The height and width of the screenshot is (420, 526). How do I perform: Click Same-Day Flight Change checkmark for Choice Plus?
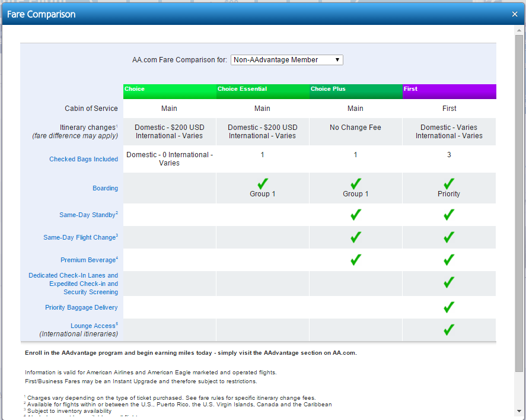(x=356, y=237)
